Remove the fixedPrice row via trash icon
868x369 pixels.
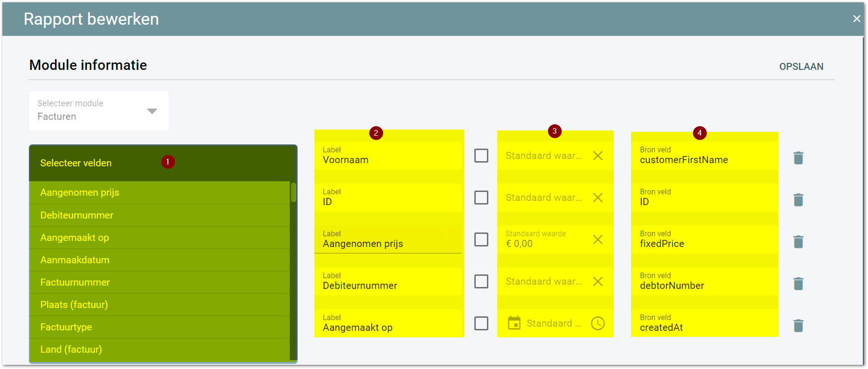798,242
